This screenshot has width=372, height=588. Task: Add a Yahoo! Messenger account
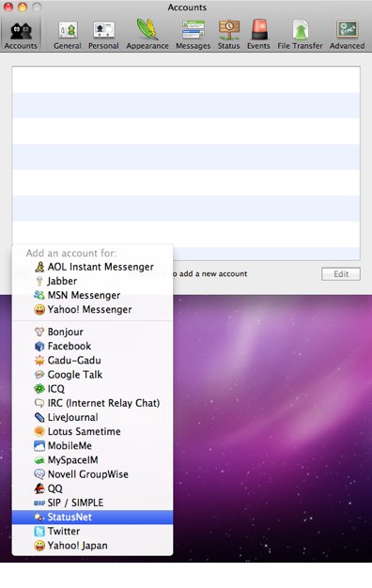click(92, 310)
